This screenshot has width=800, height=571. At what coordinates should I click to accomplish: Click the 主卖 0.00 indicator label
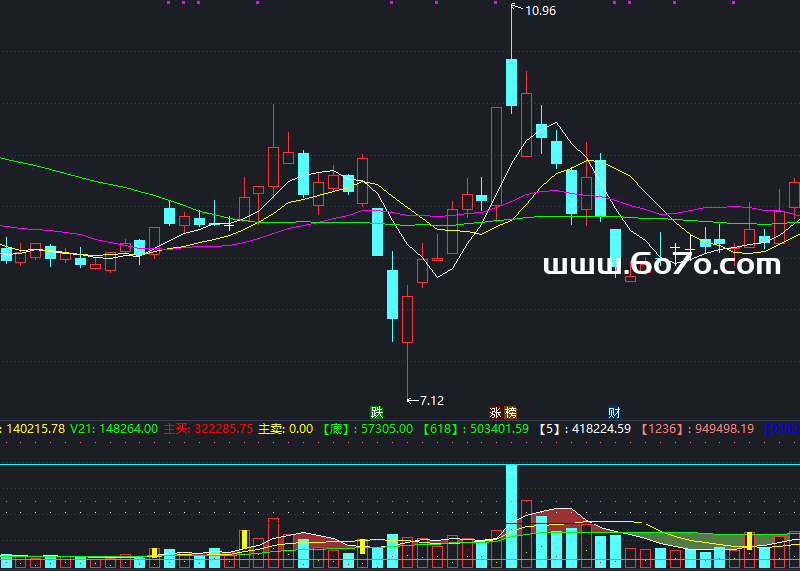285,429
